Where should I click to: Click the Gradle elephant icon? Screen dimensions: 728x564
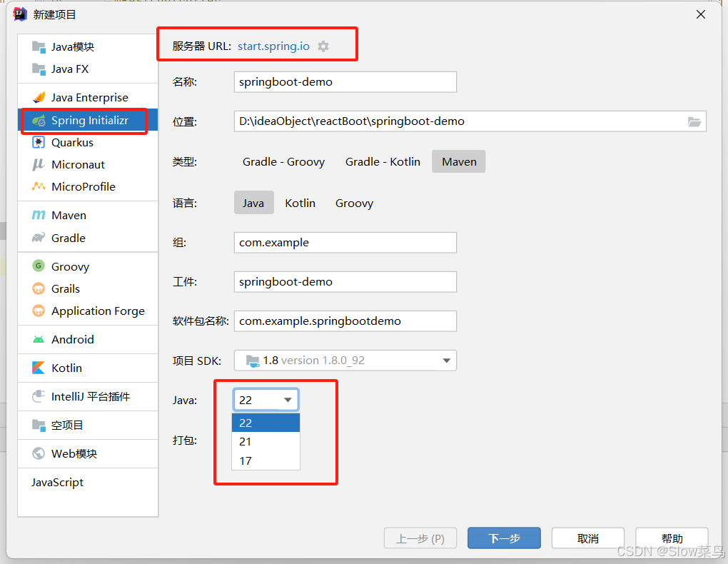coord(39,238)
